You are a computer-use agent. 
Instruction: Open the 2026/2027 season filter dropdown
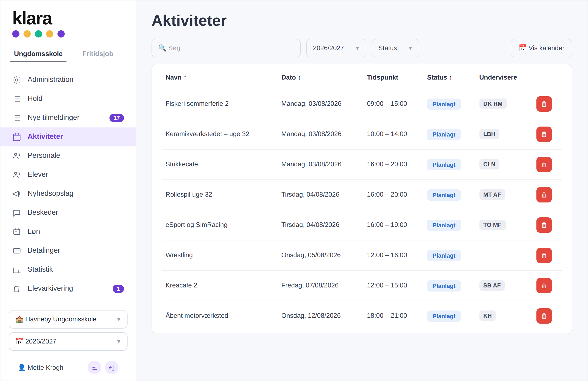click(336, 48)
